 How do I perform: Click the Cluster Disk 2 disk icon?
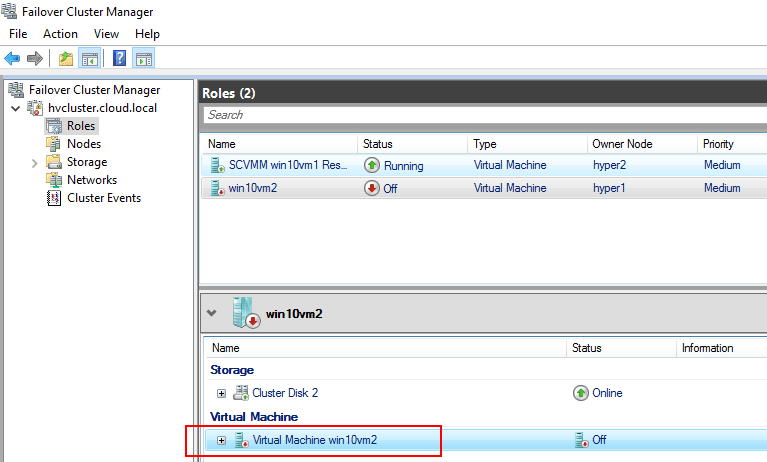coord(241,393)
